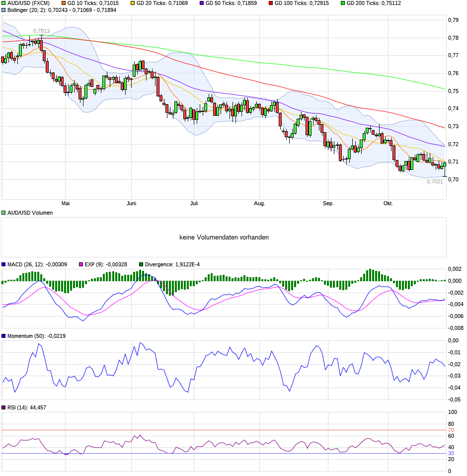The width and height of the screenshot is (467, 476).
Task: Click the orange GD 10 Ticks legend swatch
Action: click(64, 3)
